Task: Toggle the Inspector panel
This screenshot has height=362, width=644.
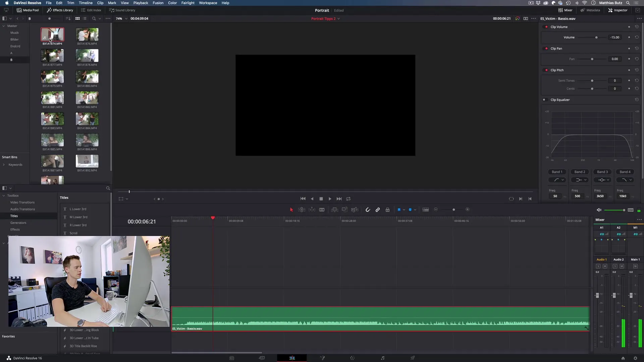Action: (618, 10)
